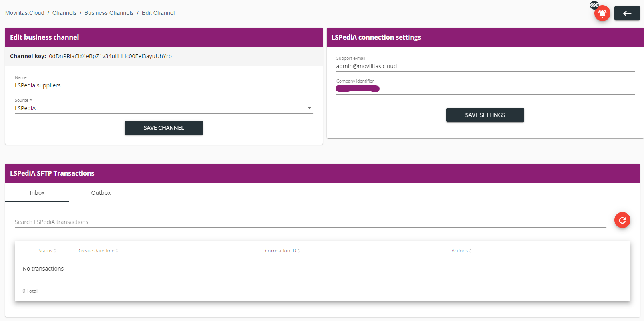Go to Business Channels breadcrumb
The height and width of the screenshot is (321, 644).
click(x=109, y=13)
